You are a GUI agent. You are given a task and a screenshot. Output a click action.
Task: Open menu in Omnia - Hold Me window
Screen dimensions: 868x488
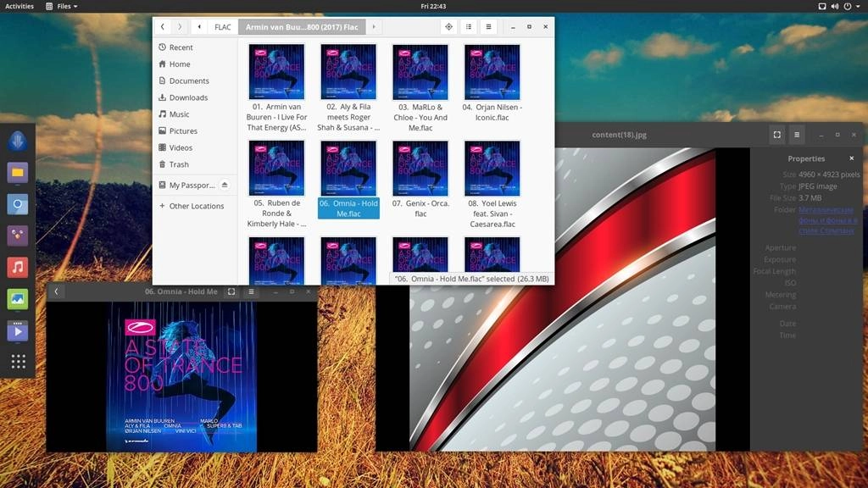(251, 291)
